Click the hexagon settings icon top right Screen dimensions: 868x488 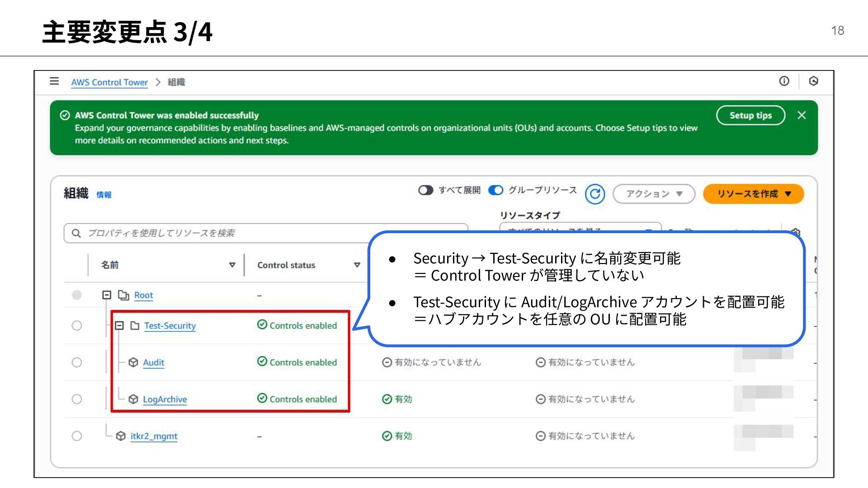tap(813, 81)
